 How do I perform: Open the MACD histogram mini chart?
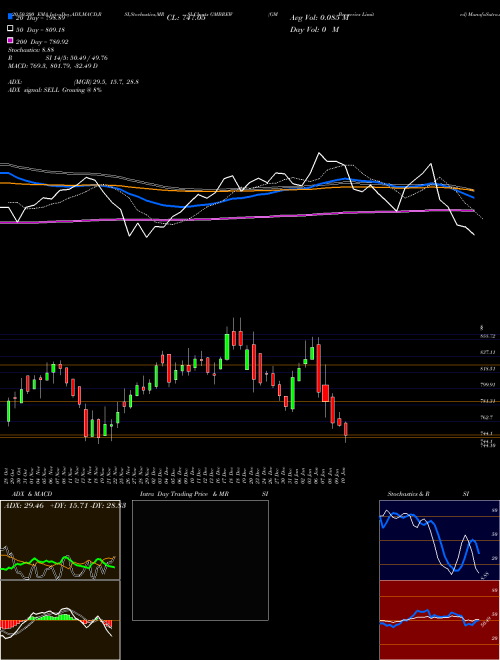60,620
